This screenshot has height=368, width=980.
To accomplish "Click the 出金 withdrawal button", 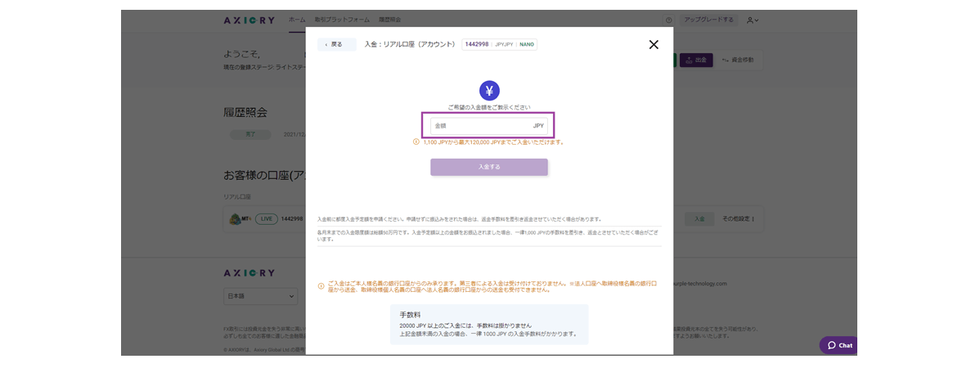I will point(696,60).
